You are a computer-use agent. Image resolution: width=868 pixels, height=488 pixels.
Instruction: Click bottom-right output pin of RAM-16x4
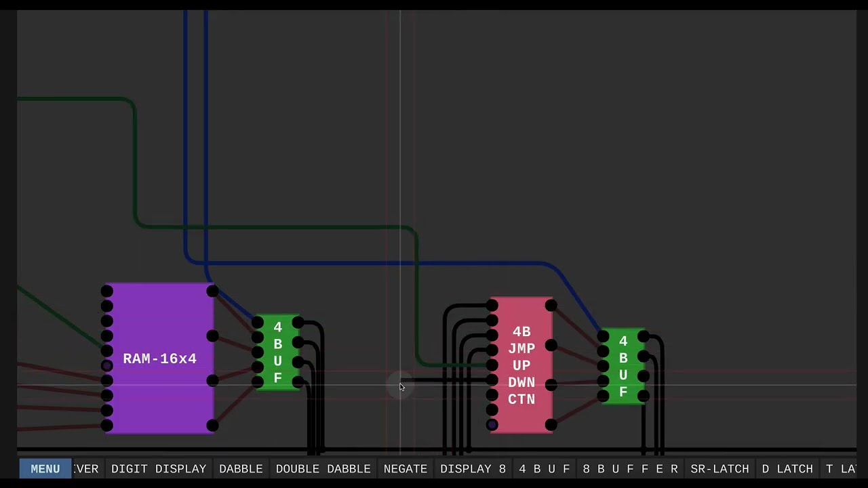(212, 426)
